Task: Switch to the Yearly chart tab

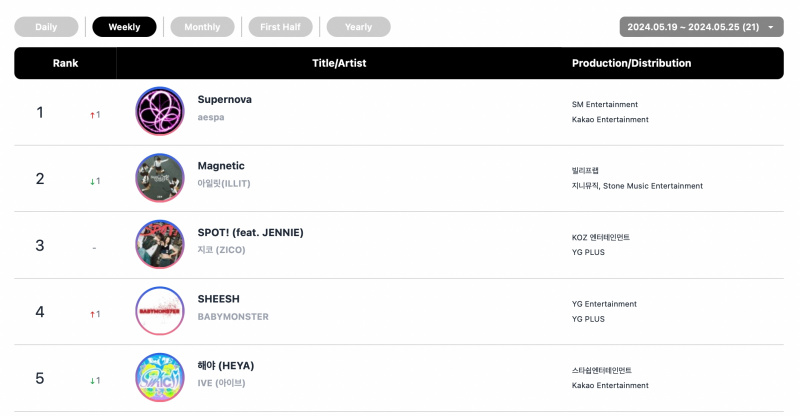Action: pos(359,27)
